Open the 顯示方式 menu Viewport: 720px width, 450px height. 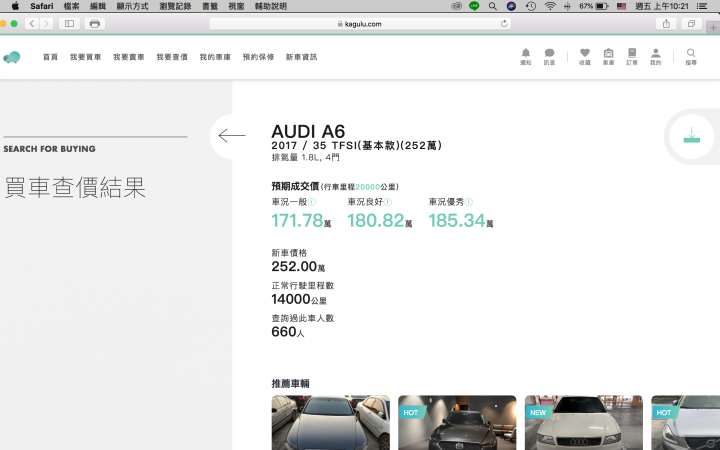click(133, 6)
